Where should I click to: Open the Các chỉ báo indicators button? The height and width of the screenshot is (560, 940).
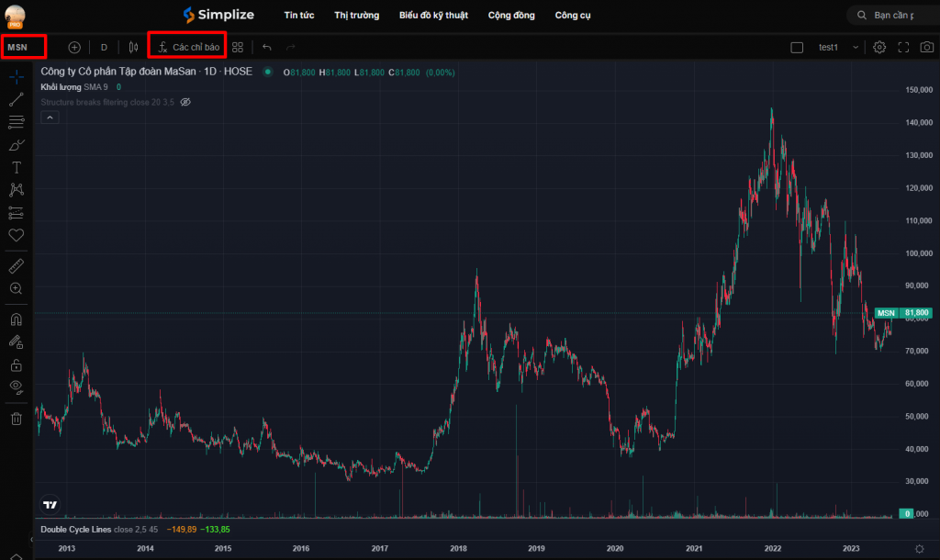187,47
